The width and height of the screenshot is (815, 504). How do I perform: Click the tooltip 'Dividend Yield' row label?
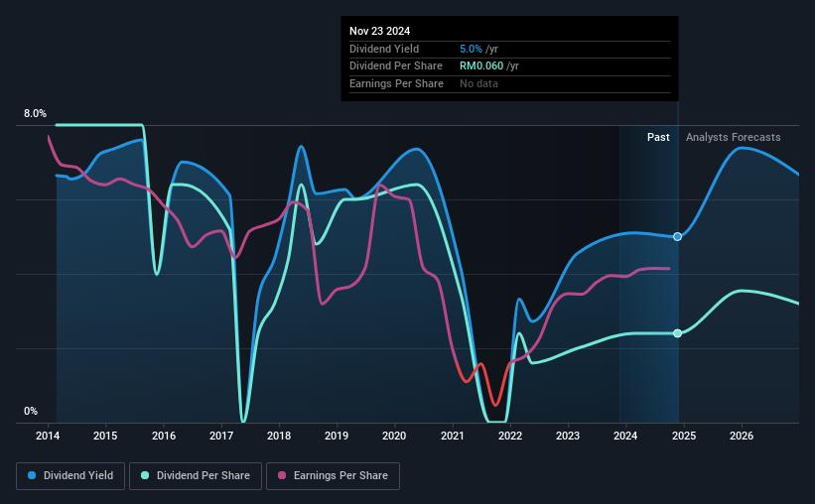[x=384, y=49]
